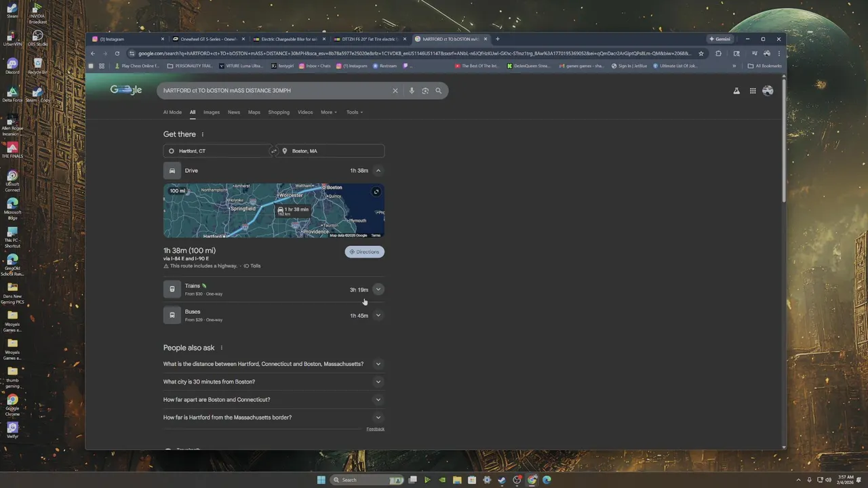Switch to the Instagram browser tab
The height and width of the screenshot is (488, 868).
pyautogui.click(x=129, y=39)
